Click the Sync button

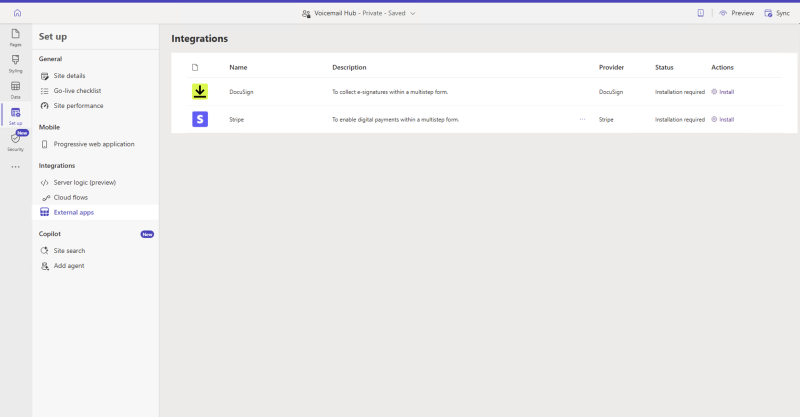click(777, 13)
